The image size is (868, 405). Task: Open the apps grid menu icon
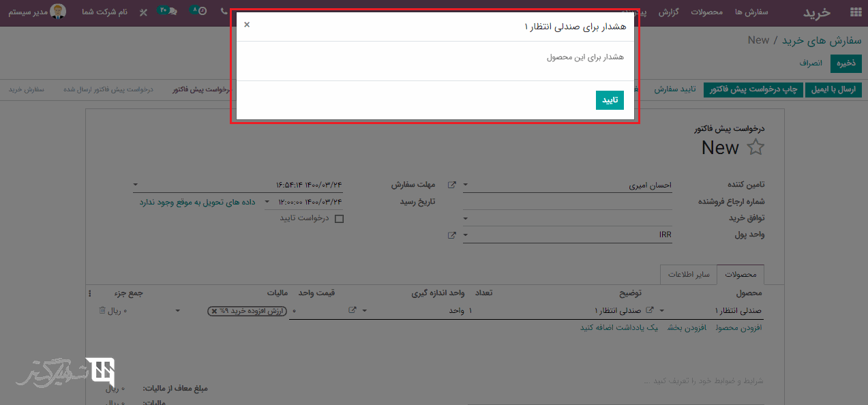point(855,12)
